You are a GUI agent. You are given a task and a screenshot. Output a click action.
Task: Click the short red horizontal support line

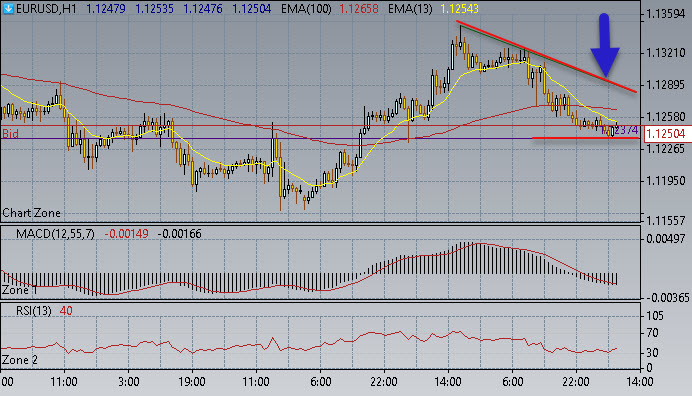coord(586,138)
